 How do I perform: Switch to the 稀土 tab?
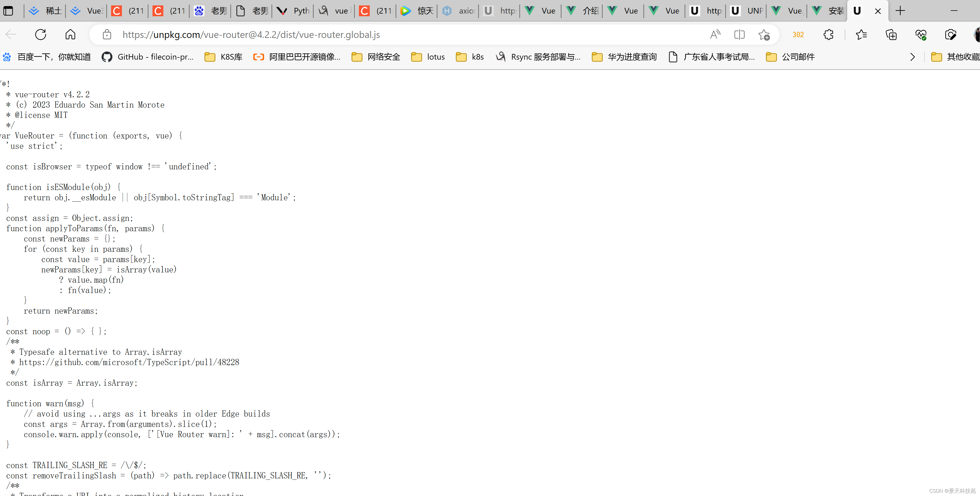coord(45,11)
